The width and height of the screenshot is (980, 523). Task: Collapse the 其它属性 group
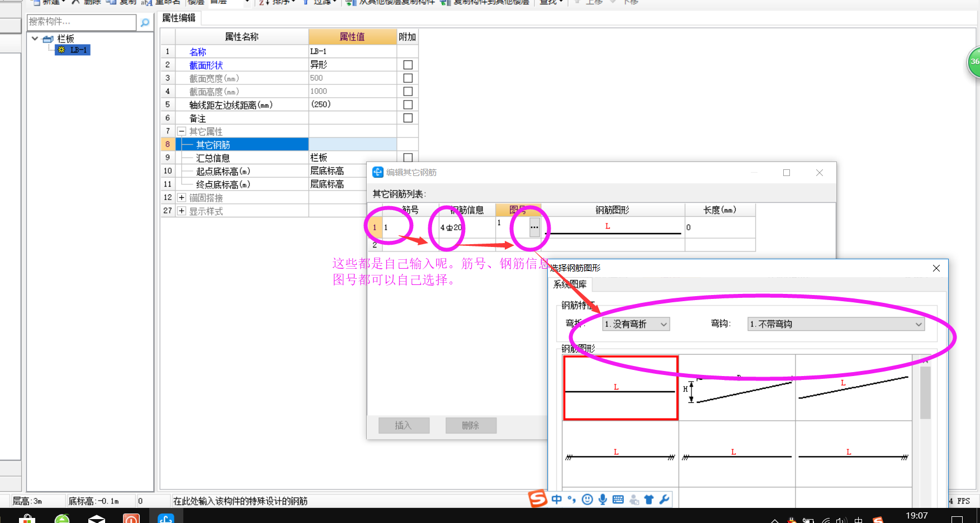click(182, 131)
